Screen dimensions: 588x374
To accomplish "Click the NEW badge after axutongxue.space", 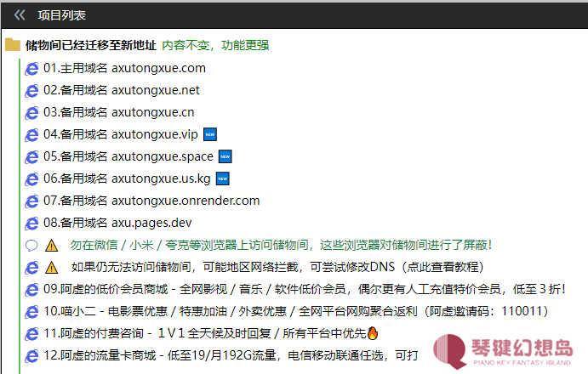I will coord(225,156).
